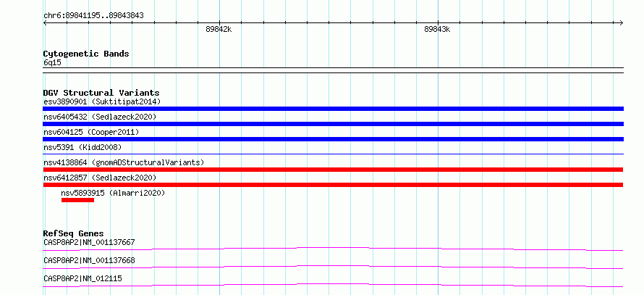Open transcript CASP8AP2|NM_001137668 label
Image resolution: width=644 pixels, height=295 pixels.
tap(89, 260)
